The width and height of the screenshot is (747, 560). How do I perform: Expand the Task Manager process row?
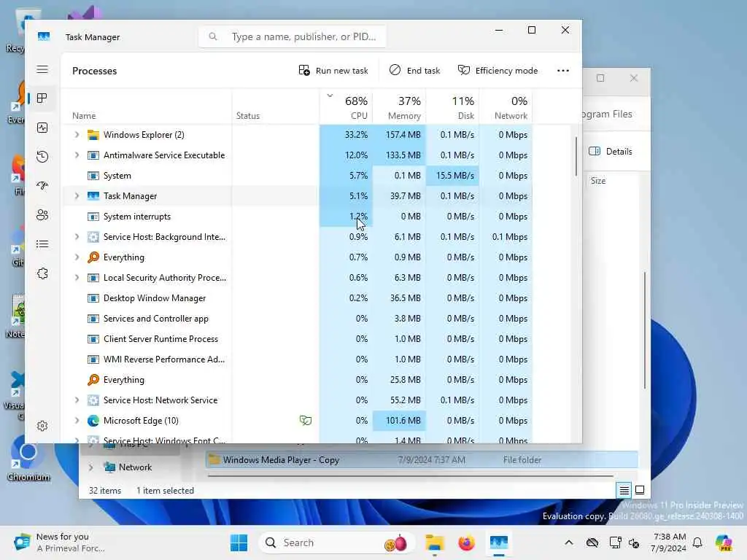click(x=77, y=195)
